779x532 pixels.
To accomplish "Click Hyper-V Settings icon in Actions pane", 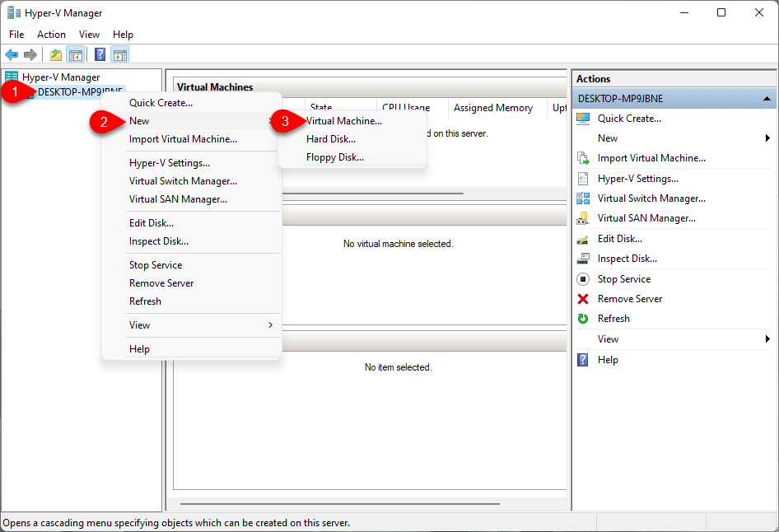I will [583, 179].
